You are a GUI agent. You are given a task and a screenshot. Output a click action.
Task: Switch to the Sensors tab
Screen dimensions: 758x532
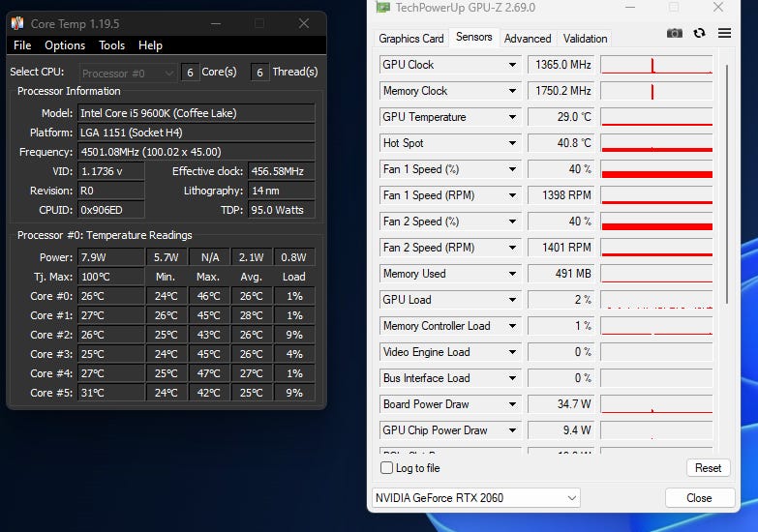click(x=473, y=37)
